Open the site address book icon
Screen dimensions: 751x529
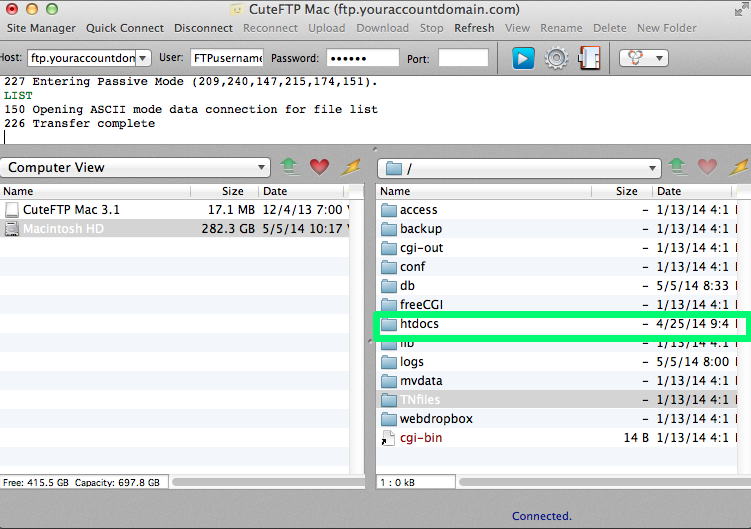(x=590, y=58)
